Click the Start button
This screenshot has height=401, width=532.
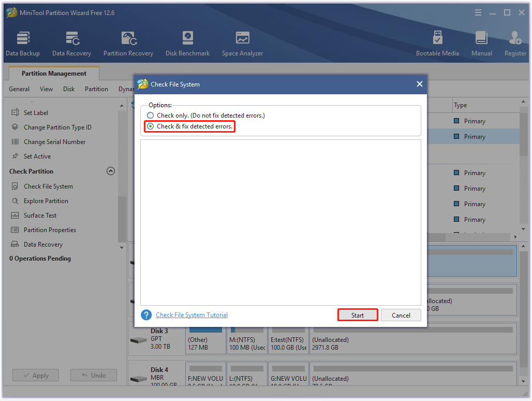[358, 315]
